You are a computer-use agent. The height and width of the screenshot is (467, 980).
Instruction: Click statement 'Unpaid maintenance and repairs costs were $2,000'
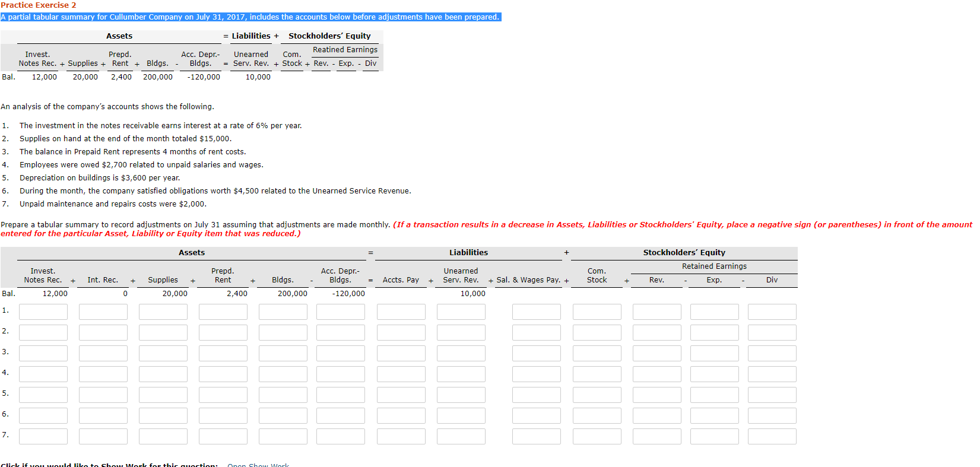click(113, 204)
